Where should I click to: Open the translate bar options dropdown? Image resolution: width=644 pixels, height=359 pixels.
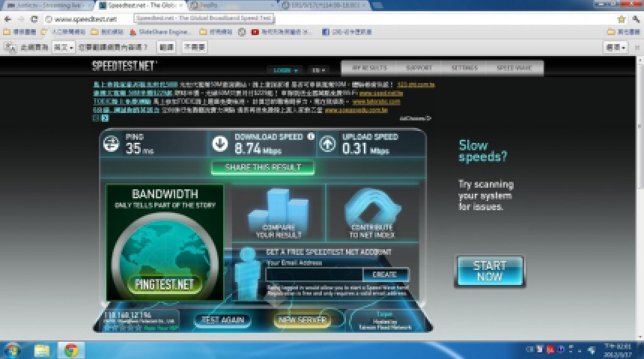pos(615,46)
